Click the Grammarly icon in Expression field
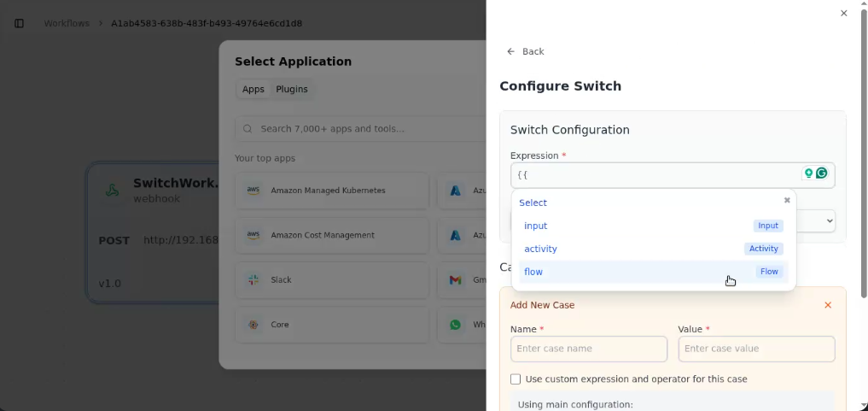Viewport: 868px width, 411px height. [821, 173]
